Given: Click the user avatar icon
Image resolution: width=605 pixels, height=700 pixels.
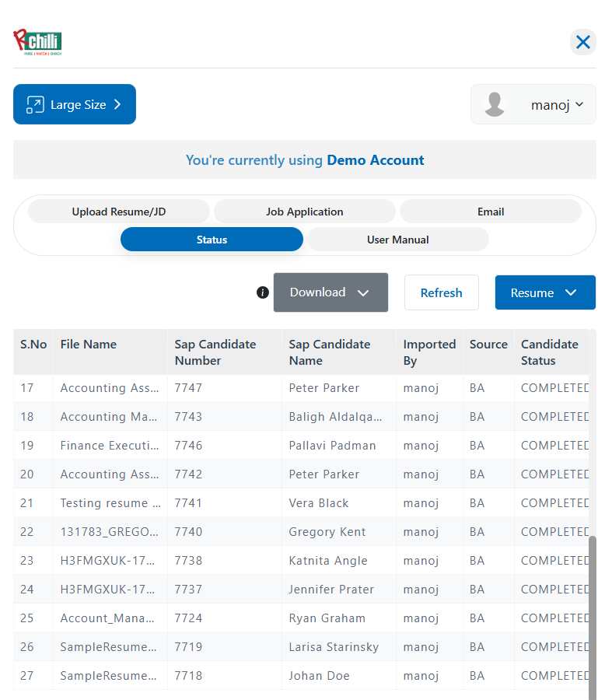Looking at the screenshot, I should (x=495, y=105).
